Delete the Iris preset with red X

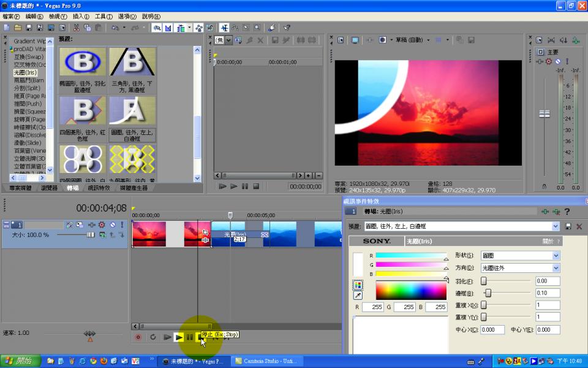[x=579, y=226]
